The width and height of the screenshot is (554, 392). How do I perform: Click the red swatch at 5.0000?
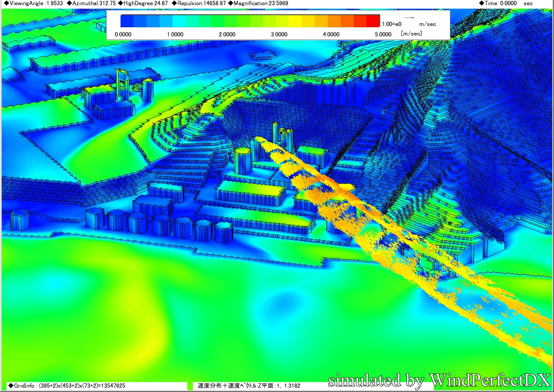pos(373,21)
